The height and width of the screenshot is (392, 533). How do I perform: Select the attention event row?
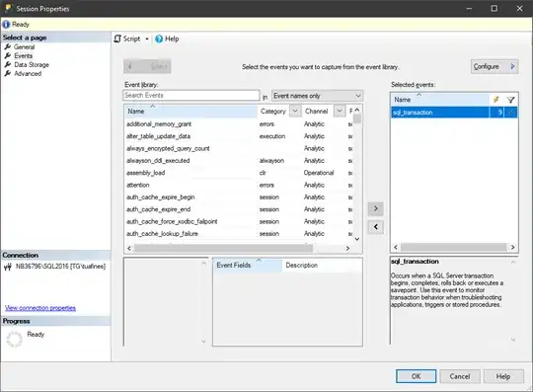point(238,186)
